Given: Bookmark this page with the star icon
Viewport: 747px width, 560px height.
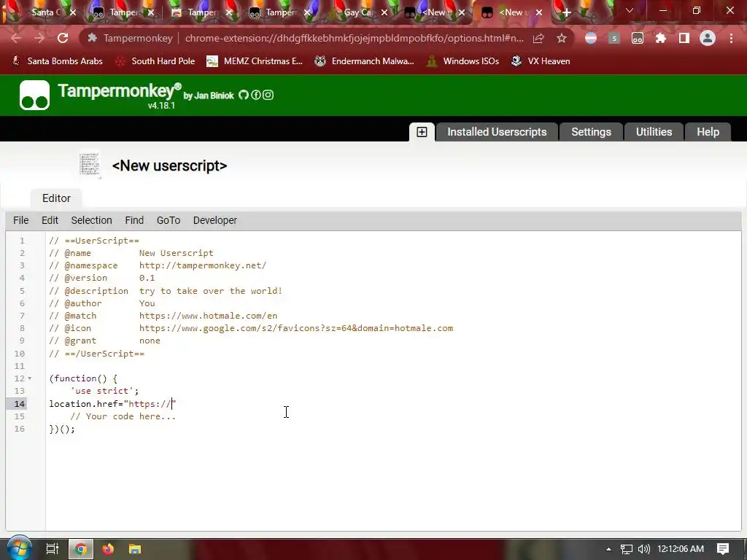Looking at the screenshot, I should click(562, 38).
